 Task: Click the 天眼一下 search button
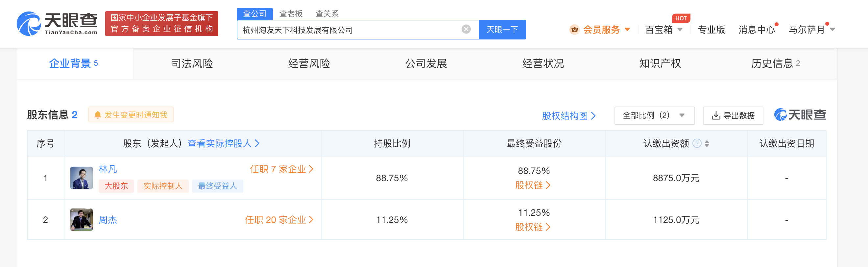tap(502, 30)
